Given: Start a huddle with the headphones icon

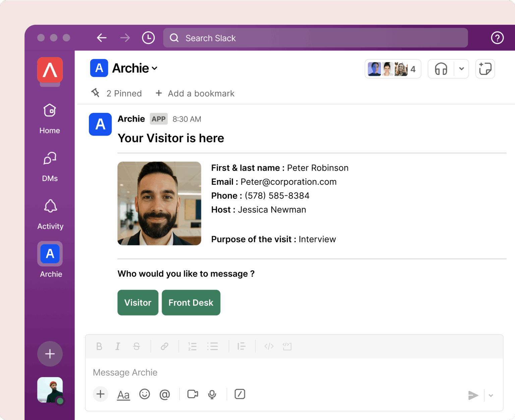Looking at the screenshot, I should [x=441, y=69].
